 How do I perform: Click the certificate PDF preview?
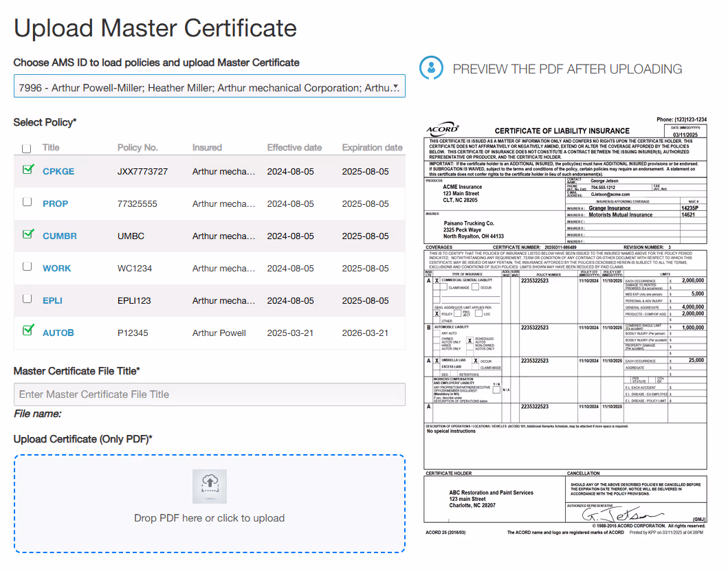coord(566,326)
